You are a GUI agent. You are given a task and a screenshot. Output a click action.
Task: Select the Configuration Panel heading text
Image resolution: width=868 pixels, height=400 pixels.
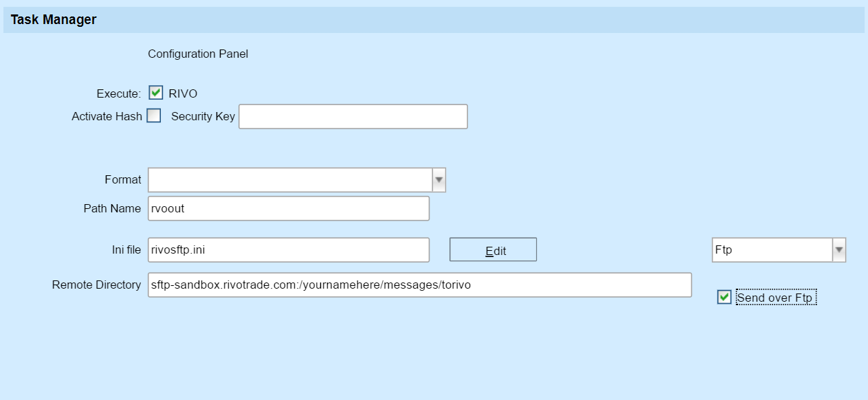coord(198,54)
